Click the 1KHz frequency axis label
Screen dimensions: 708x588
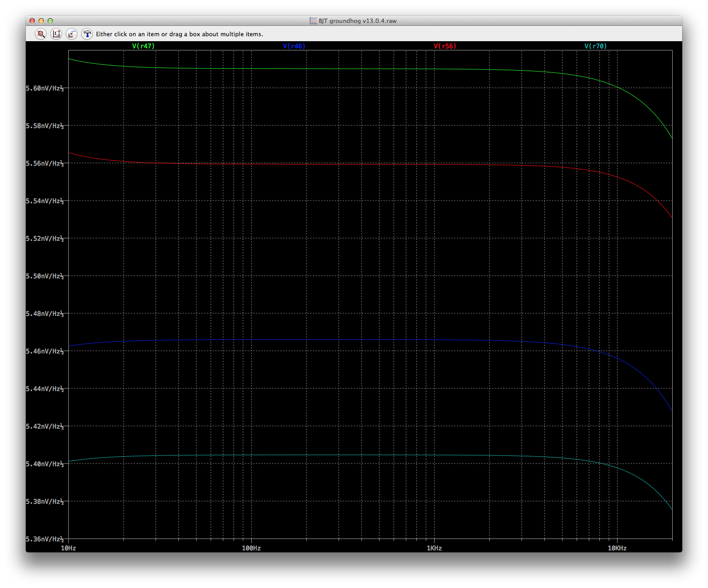434,548
